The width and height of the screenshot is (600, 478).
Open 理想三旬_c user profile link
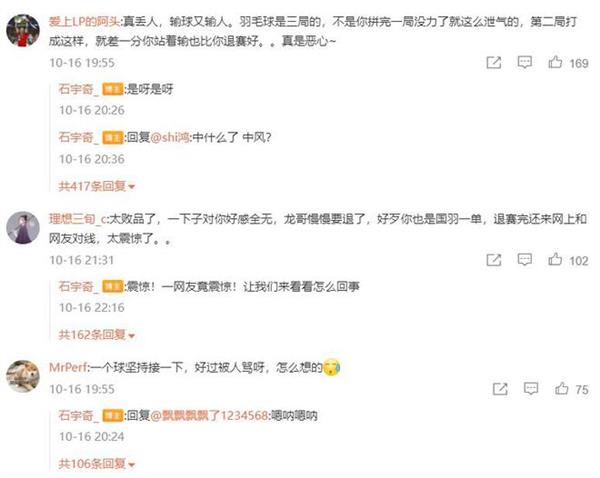pyautogui.click(x=78, y=219)
